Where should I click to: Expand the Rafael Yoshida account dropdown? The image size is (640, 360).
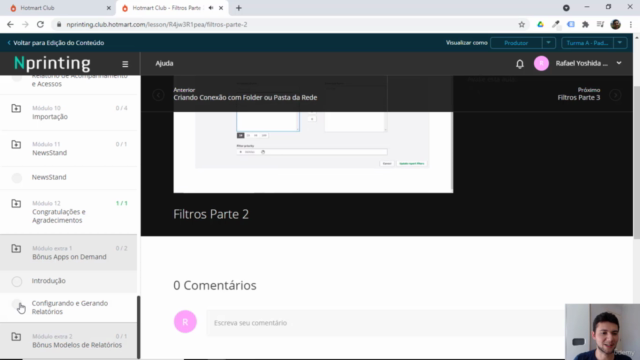coord(619,63)
